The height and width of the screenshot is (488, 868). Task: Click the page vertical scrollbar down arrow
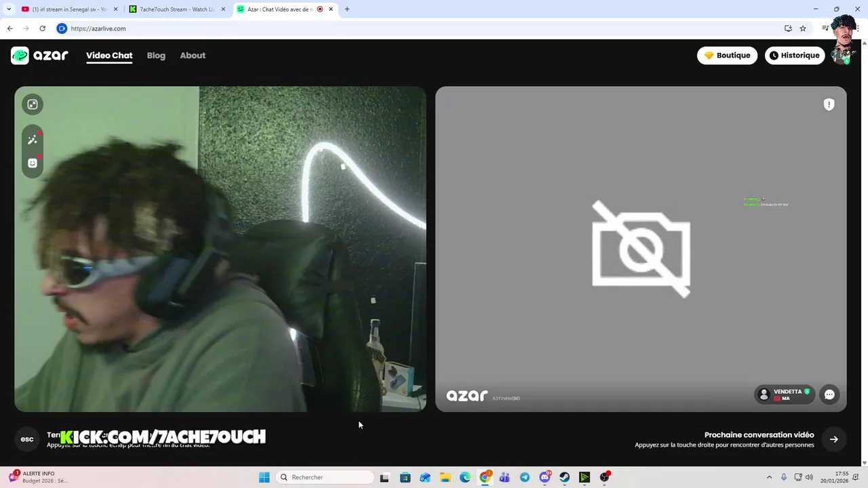pos(864,463)
